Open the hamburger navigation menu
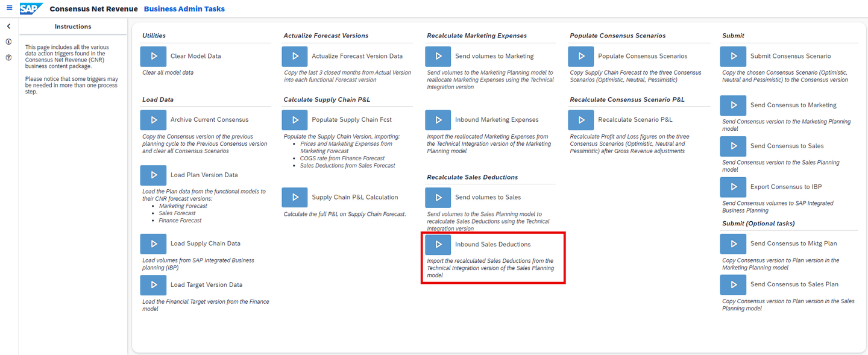The height and width of the screenshot is (355, 868). [x=9, y=8]
